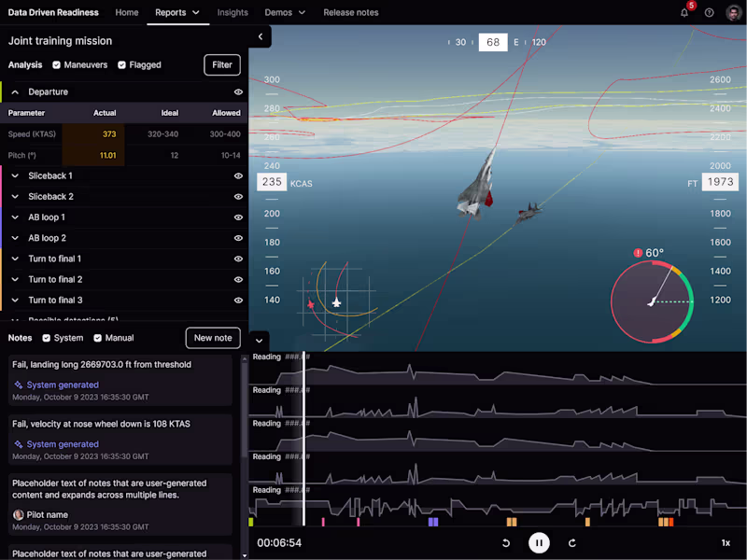The image size is (747, 560).
Task: Toggle the Flagged checkbox
Action: (121, 64)
